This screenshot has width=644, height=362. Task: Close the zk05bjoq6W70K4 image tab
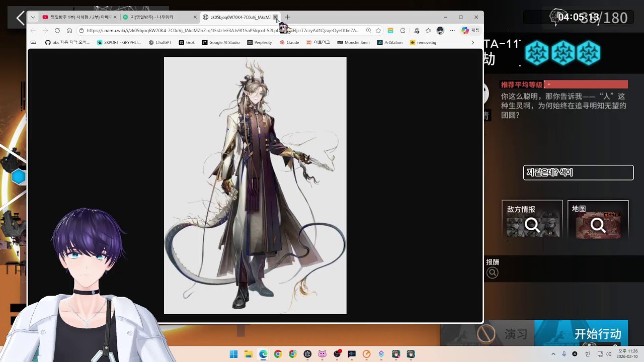tap(275, 17)
